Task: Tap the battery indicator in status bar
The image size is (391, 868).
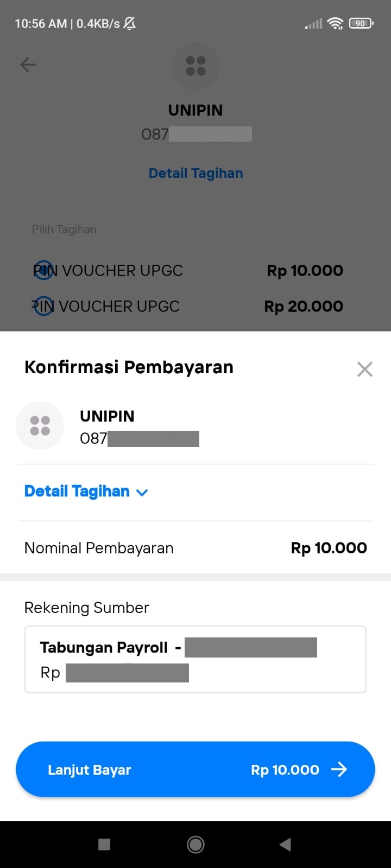Action: (x=361, y=23)
